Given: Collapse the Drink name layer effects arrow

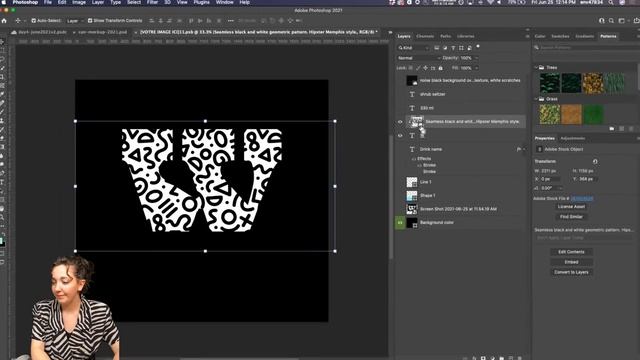Looking at the screenshot, I should pos(524,149).
